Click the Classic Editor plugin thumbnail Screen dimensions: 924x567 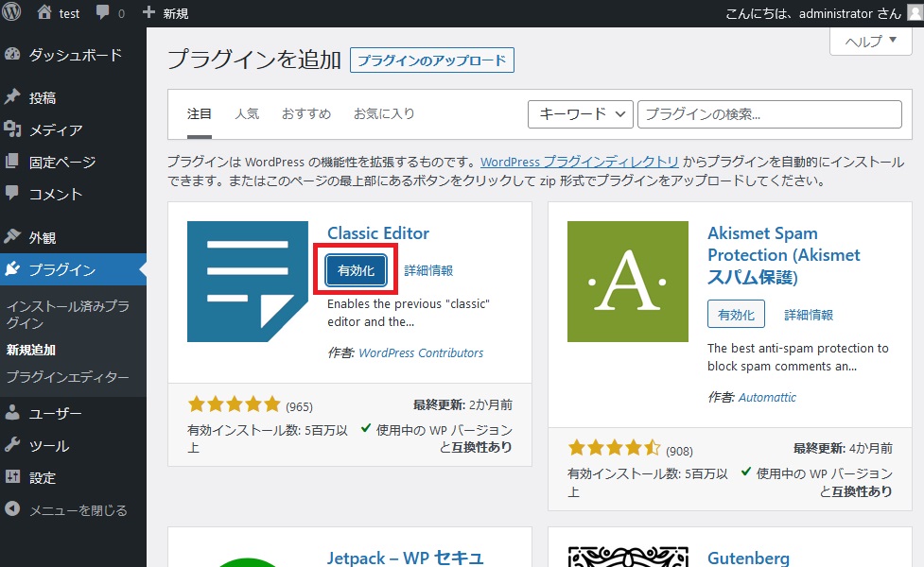248,282
